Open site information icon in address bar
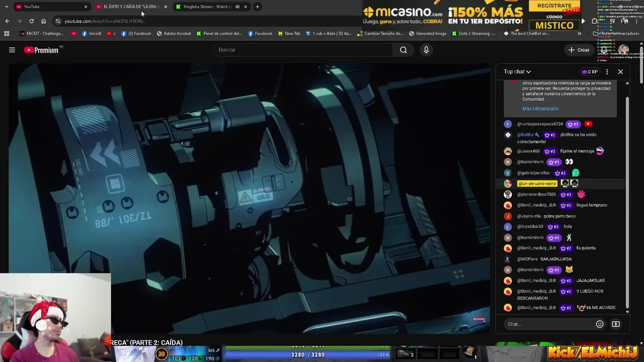644x362 pixels. click(58, 21)
